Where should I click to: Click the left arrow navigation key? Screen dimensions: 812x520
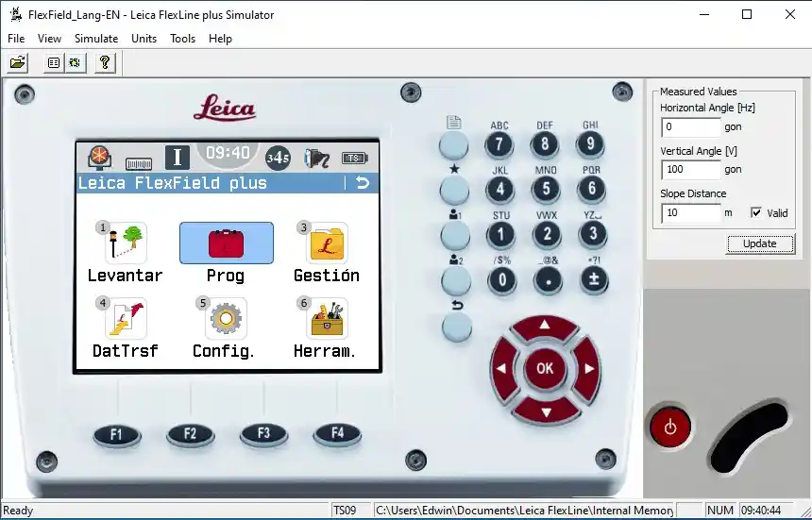click(502, 368)
